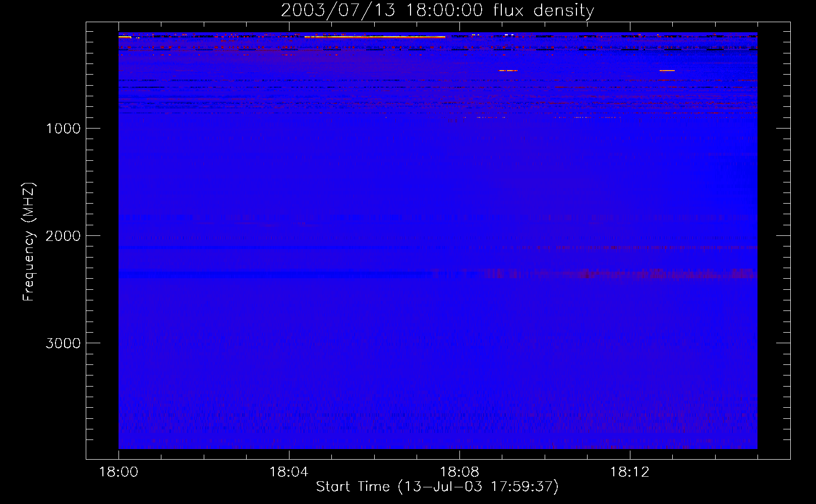Click the plot title '2003/07/13 18:00:00 flux density'
Screen dimensions: 816x504
coord(437,10)
